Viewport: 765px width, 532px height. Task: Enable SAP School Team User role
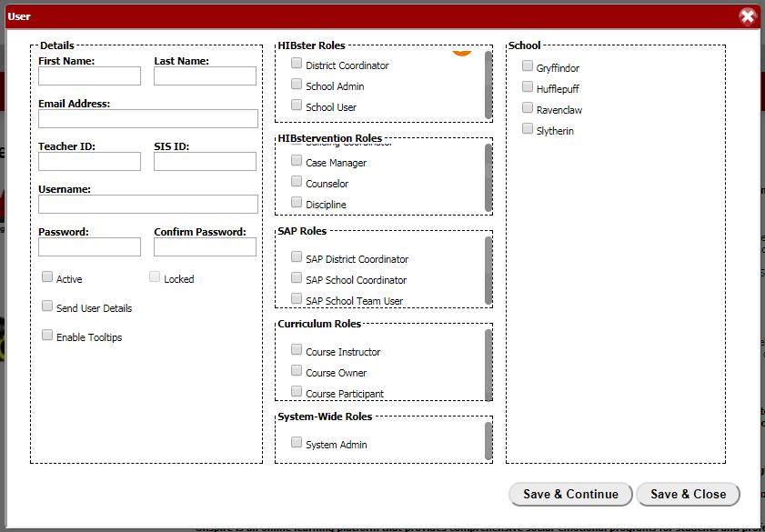pyautogui.click(x=297, y=298)
